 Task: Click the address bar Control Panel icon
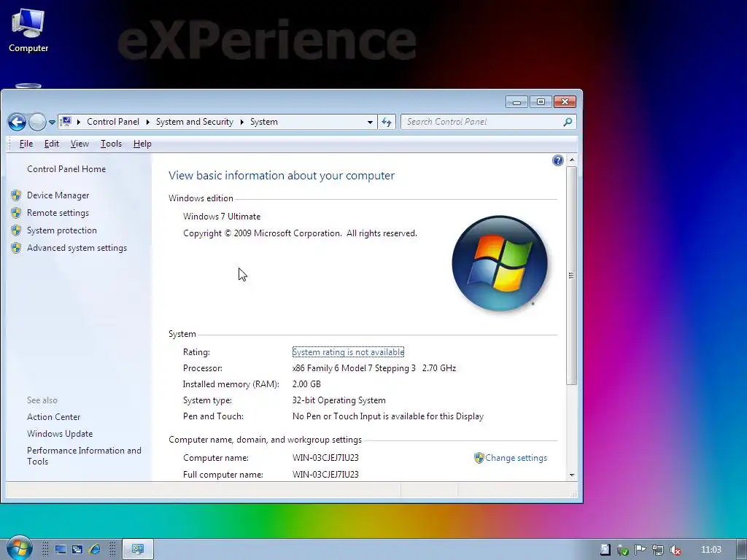[x=66, y=122]
